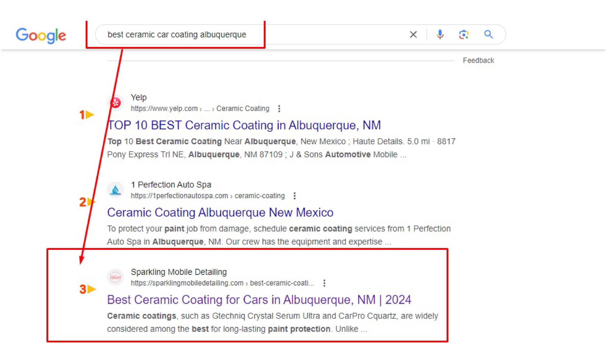606x364 pixels.
Task: Click the Yelp site name text
Action: [x=139, y=97]
